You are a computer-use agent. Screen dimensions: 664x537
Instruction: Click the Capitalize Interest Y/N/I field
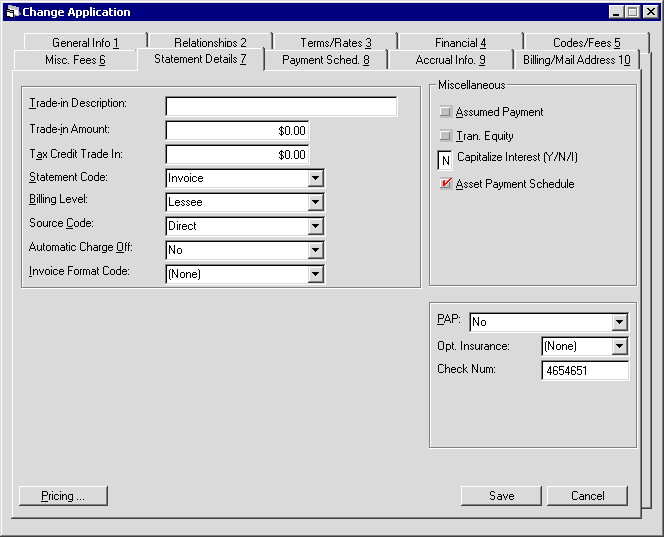[445, 161]
